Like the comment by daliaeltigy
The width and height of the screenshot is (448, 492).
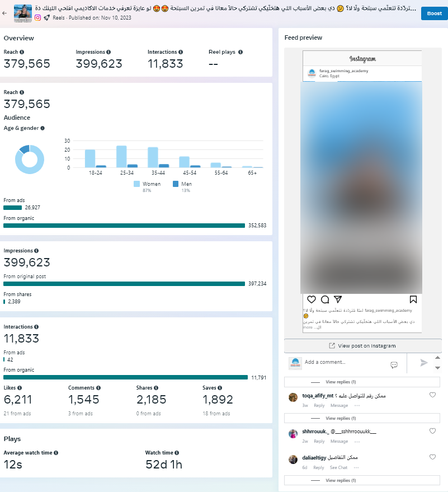pos(432,457)
